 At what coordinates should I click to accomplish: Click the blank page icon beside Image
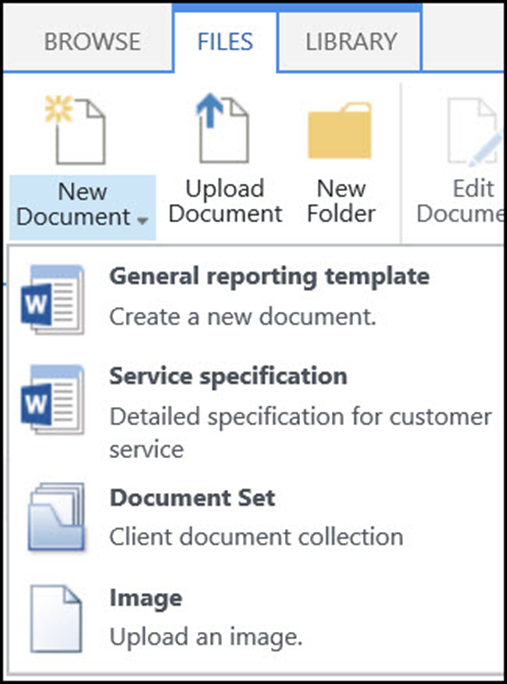pos(56,619)
